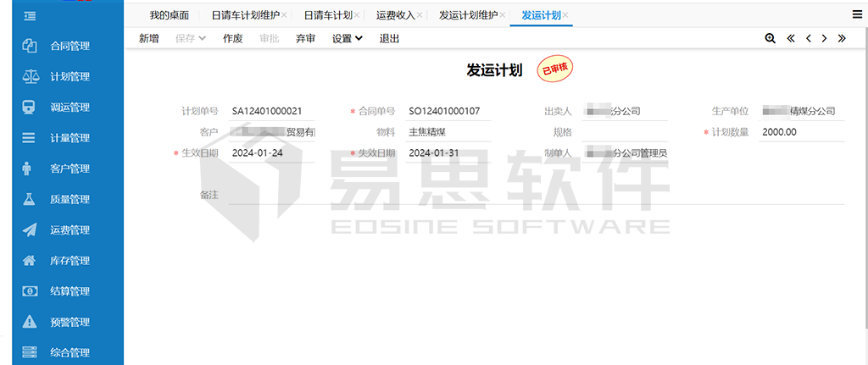This screenshot has width=868, height=365.
Task: Go to the next record arrow
Action: [x=824, y=38]
